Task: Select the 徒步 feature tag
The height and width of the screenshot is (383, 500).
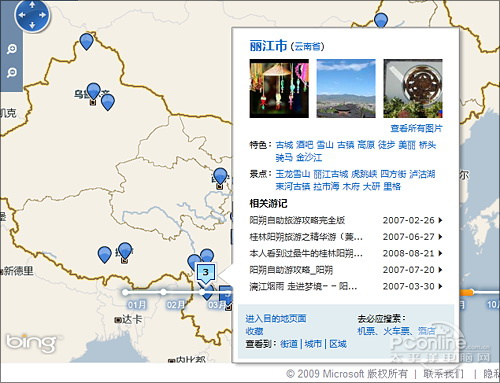Action: pyautogui.click(x=386, y=145)
